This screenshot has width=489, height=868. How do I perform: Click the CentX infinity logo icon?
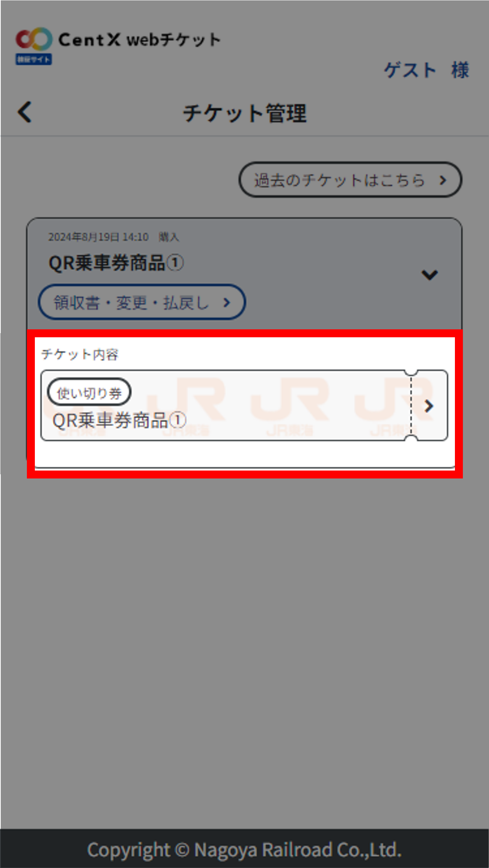(34, 39)
